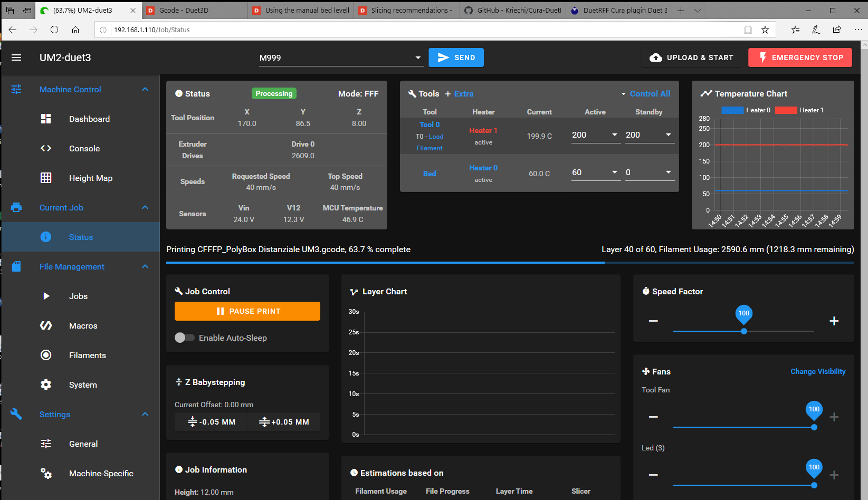Click the Height Map grid icon

tap(46, 178)
